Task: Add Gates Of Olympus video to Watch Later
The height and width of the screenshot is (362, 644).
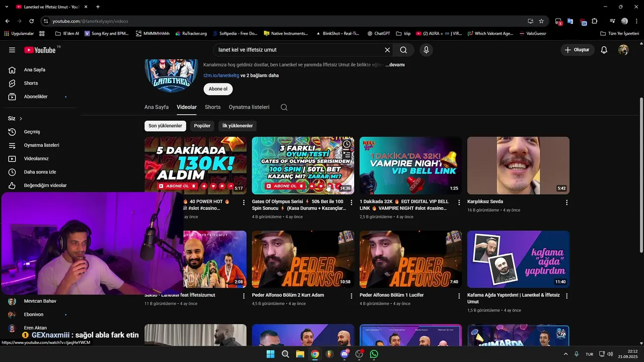Action: [347, 144]
